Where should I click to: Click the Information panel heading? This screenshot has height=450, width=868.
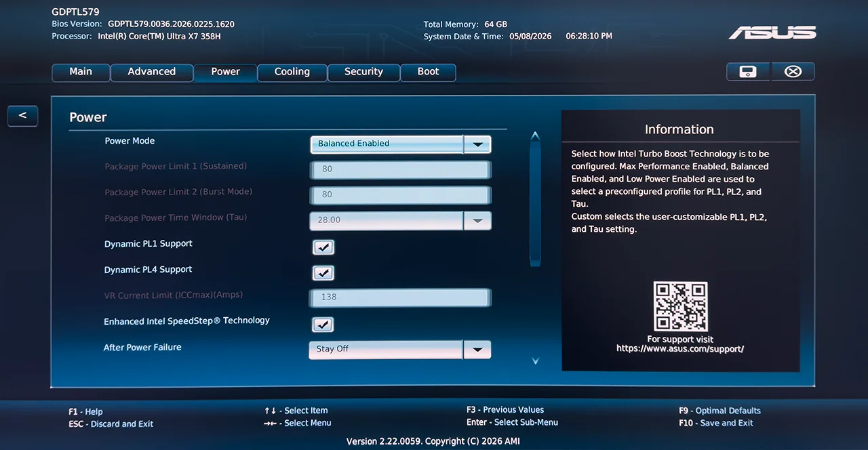tap(679, 129)
